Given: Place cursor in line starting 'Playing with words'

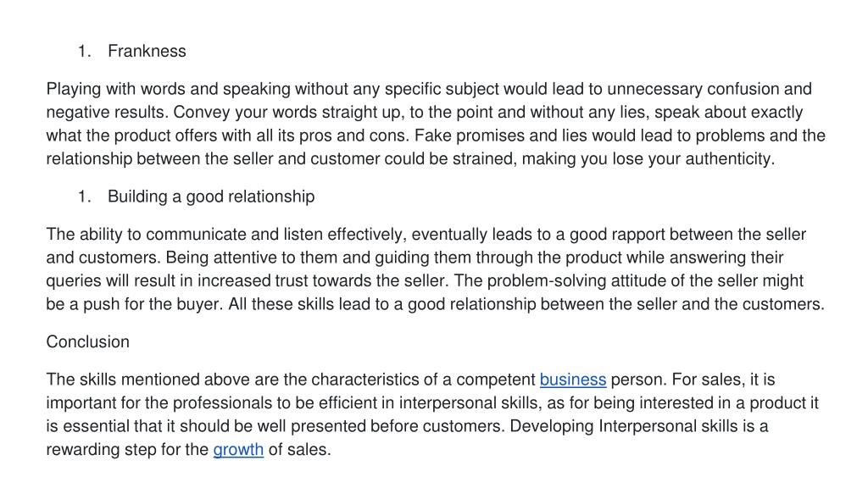Looking at the screenshot, I should click(x=429, y=89).
